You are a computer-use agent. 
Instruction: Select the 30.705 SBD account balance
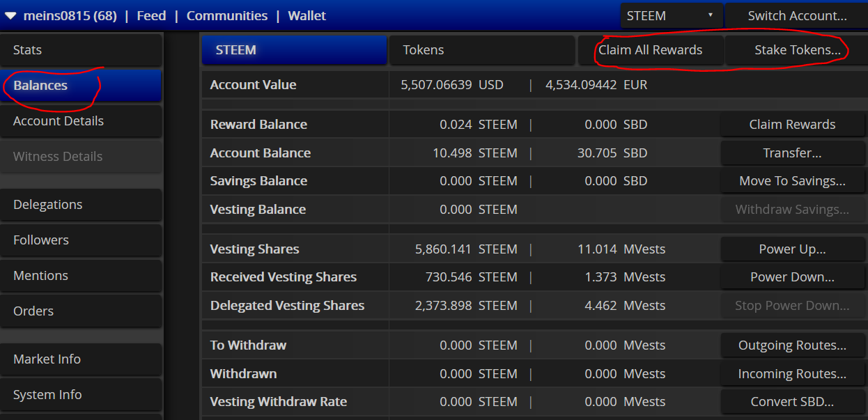pos(612,153)
